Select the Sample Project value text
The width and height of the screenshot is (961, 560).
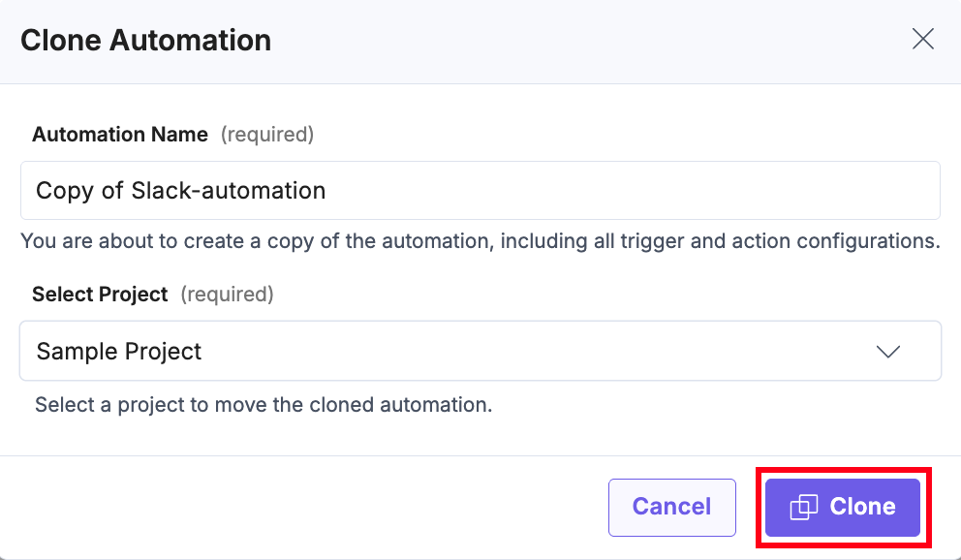pyautogui.click(x=119, y=352)
